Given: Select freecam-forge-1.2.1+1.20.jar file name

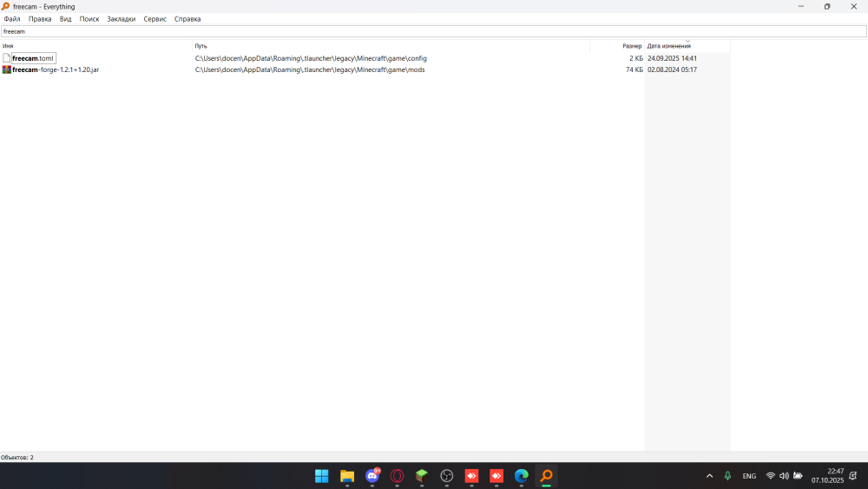Looking at the screenshot, I should point(56,69).
